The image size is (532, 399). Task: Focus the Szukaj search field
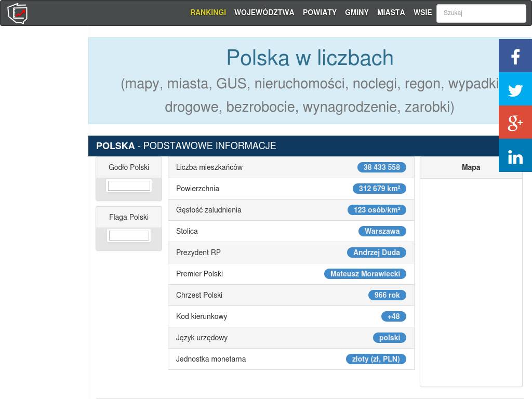point(481,14)
